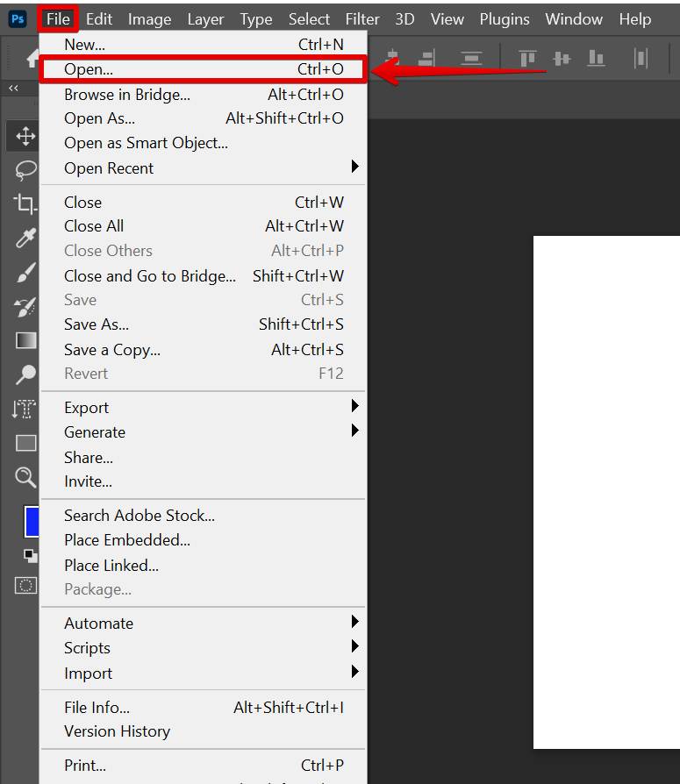680x784 pixels.
Task: Reset default foreground and background colors
Action: tap(31, 556)
